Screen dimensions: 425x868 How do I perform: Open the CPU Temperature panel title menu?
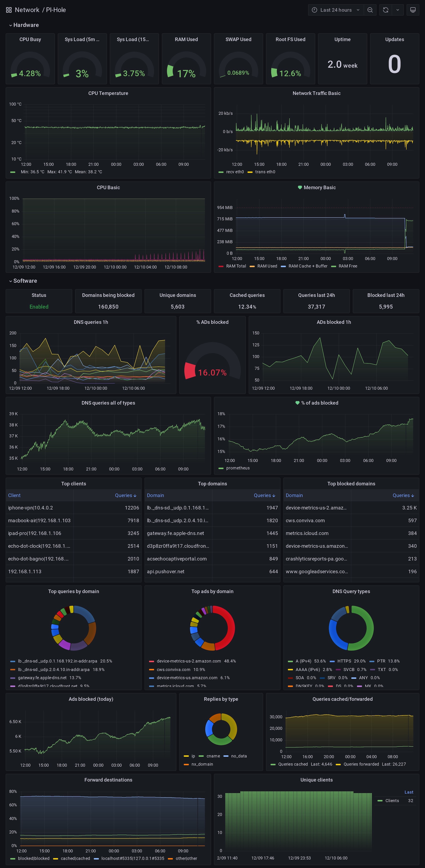108,93
